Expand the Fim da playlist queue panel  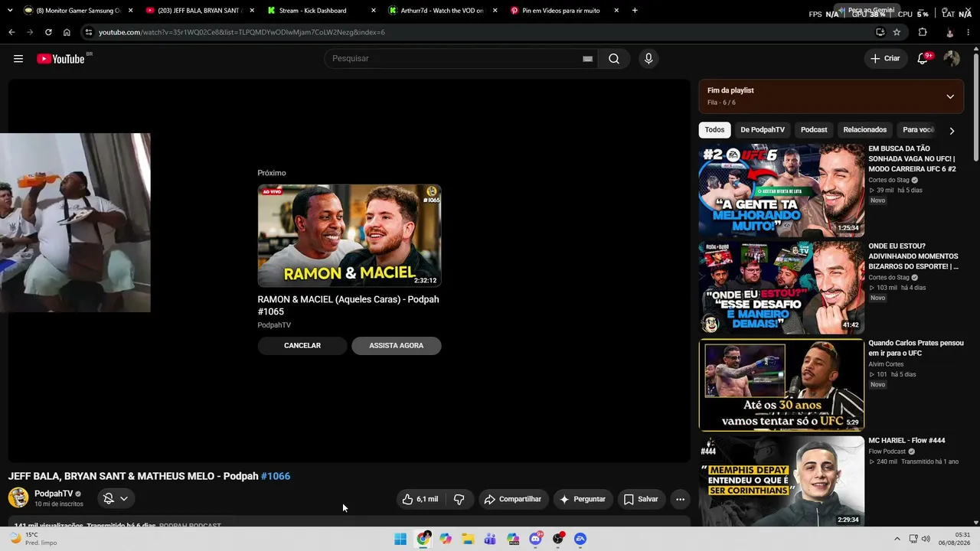pyautogui.click(x=950, y=96)
